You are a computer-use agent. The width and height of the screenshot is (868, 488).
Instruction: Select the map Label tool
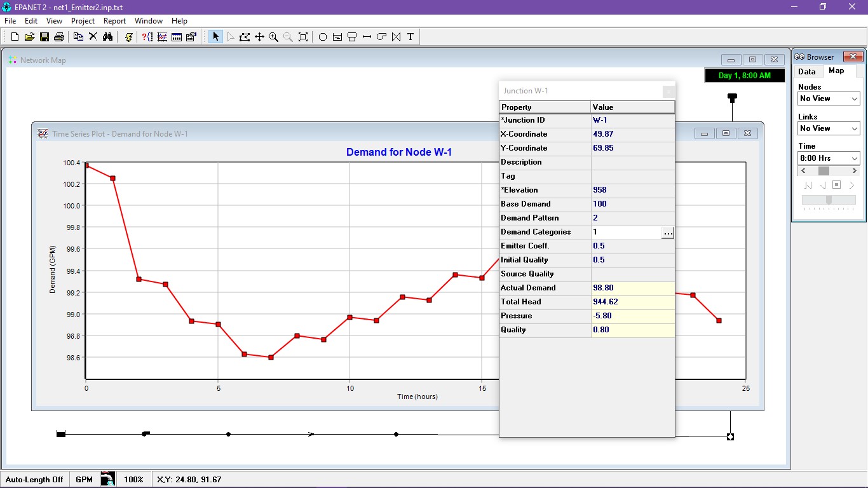click(x=410, y=36)
